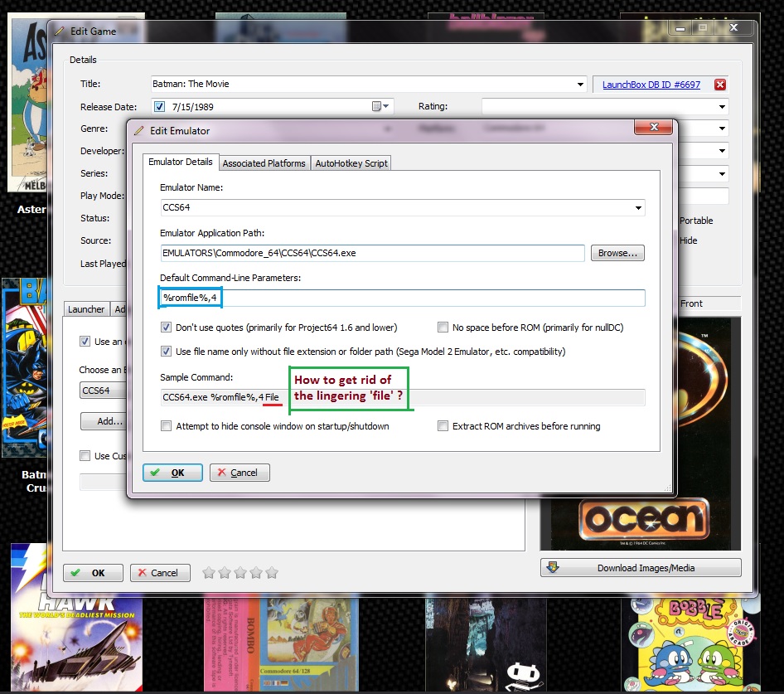Maximize the Edit Game window
Screen dimensions: 784x694
click(703, 28)
